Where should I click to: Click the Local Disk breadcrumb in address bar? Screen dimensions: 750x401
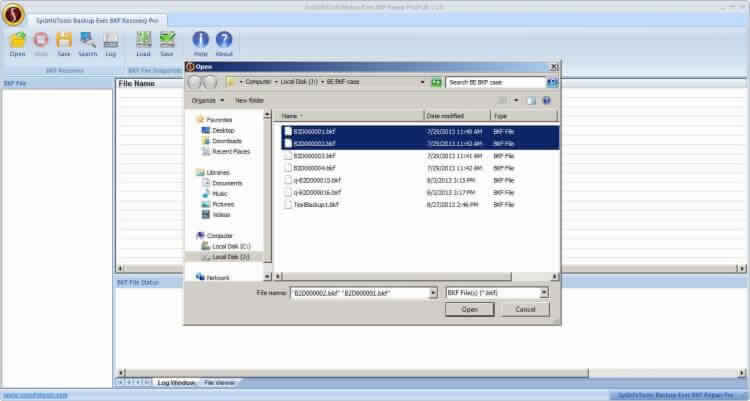pos(299,82)
